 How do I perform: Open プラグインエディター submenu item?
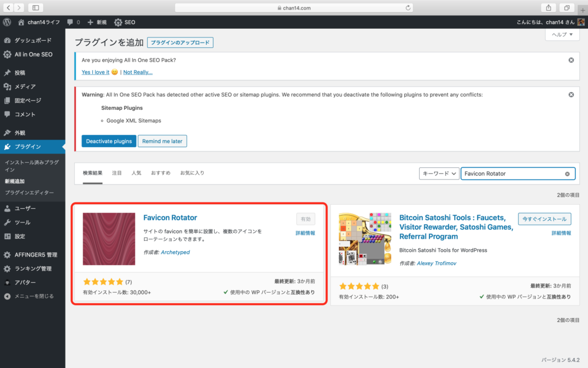(29, 193)
